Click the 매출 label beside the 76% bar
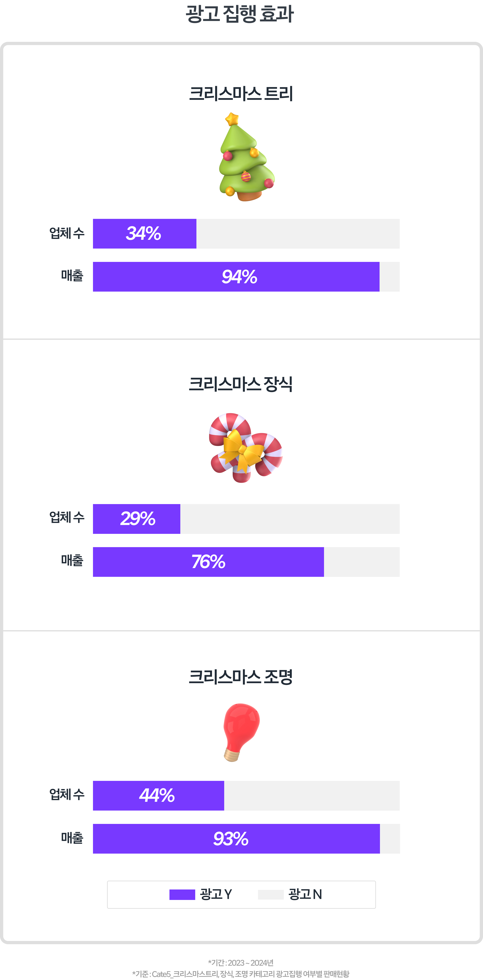The height and width of the screenshot is (980, 483). (x=72, y=560)
